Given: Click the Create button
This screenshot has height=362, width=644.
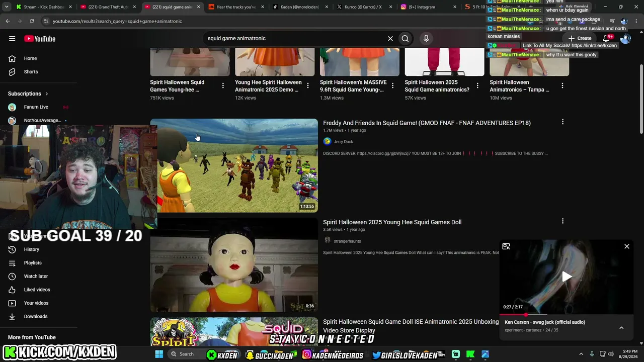Looking at the screenshot, I should click(x=580, y=38).
